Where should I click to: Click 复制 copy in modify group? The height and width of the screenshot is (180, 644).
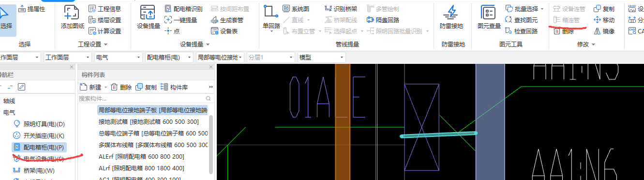(604, 9)
